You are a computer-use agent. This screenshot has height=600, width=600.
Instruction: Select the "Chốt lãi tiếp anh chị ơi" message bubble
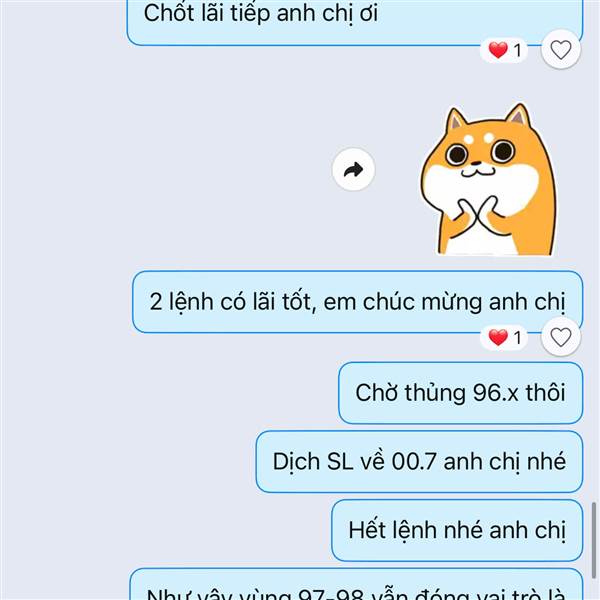tap(355, 21)
